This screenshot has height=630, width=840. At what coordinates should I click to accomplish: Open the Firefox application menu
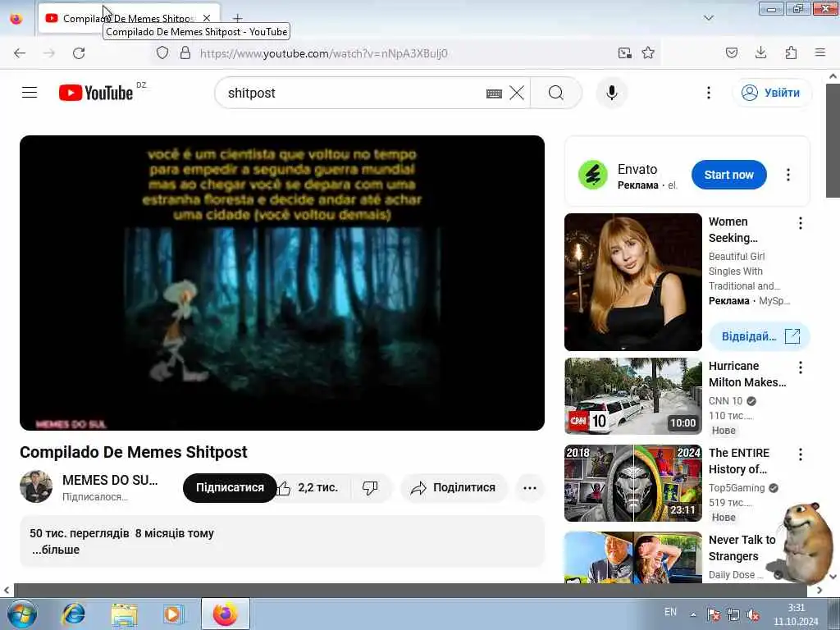820,53
